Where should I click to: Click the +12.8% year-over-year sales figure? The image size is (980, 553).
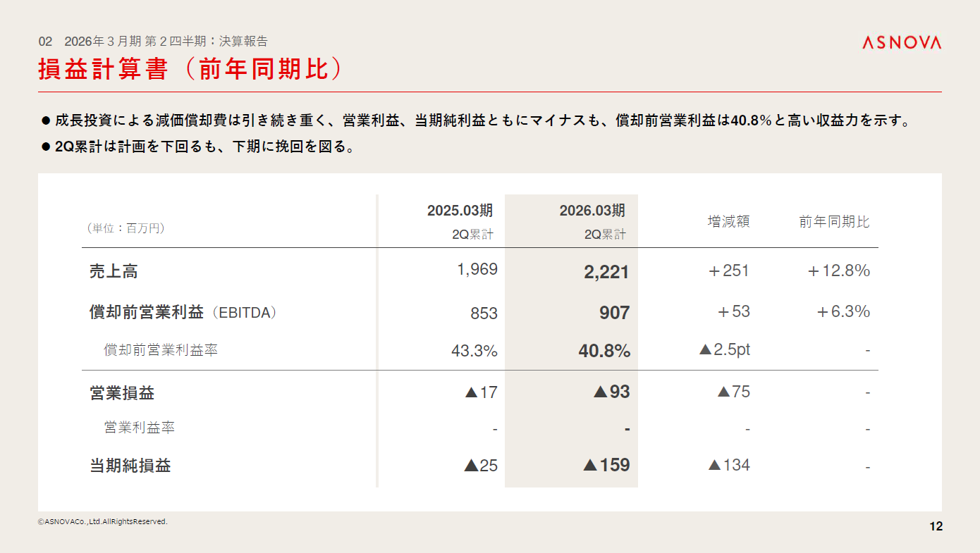point(838,271)
